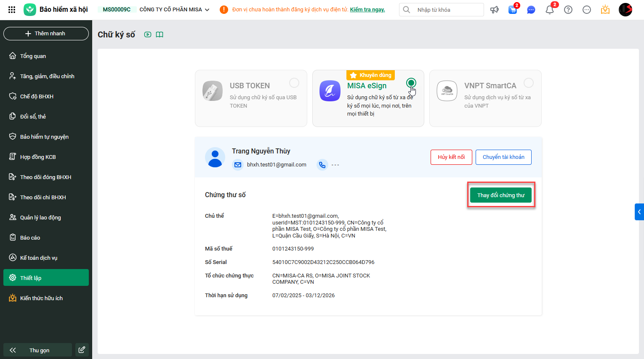
Task: Open the chat messenger icon
Action: coord(531,10)
